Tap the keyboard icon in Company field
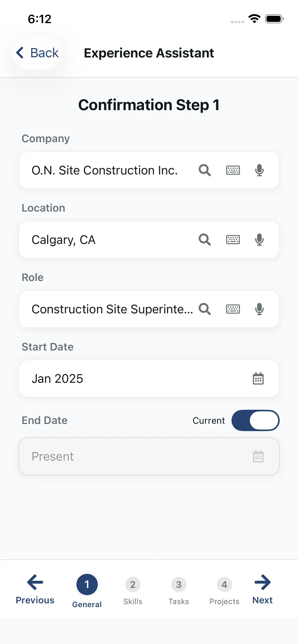The image size is (298, 644). pos(233,170)
